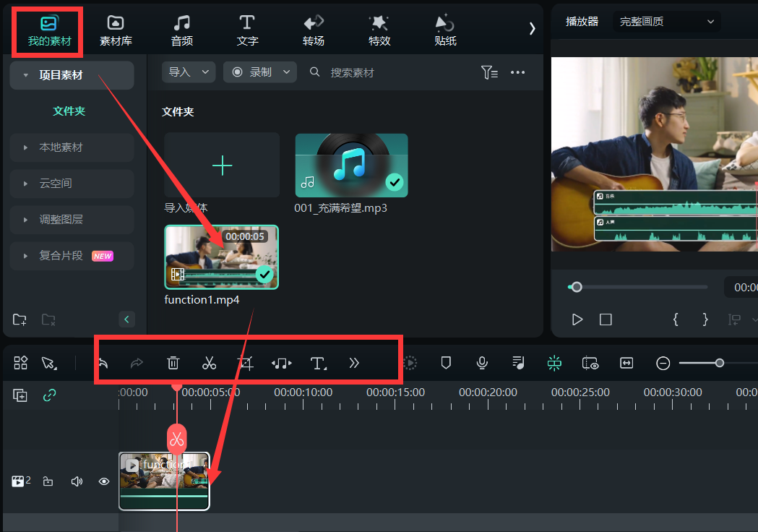Click the scissors split icon in toolbar
The height and width of the screenshot is (532, 758).
(x=210, y=363)
